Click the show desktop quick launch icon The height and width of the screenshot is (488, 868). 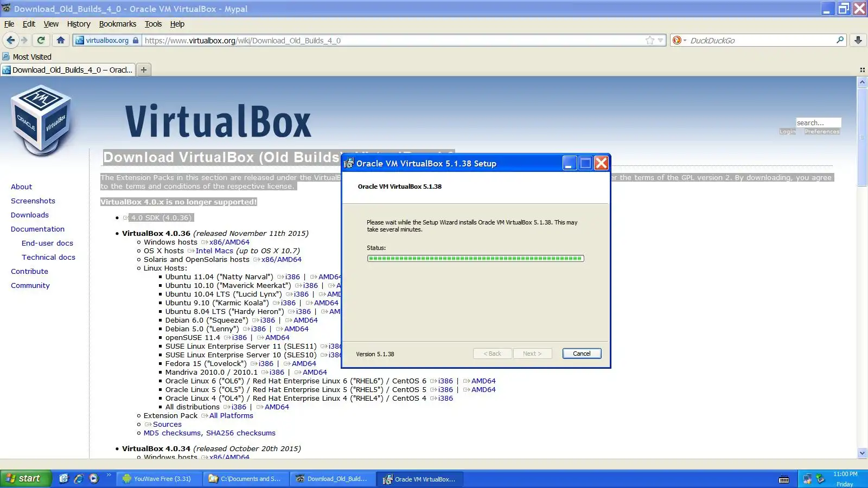(64, 478)
